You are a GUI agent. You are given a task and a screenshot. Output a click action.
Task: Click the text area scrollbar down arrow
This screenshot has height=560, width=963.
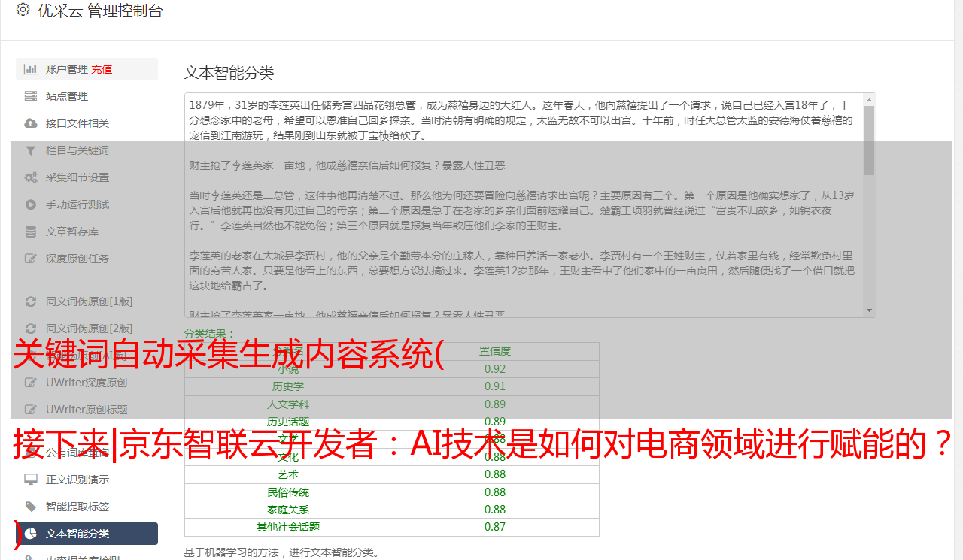870,310
